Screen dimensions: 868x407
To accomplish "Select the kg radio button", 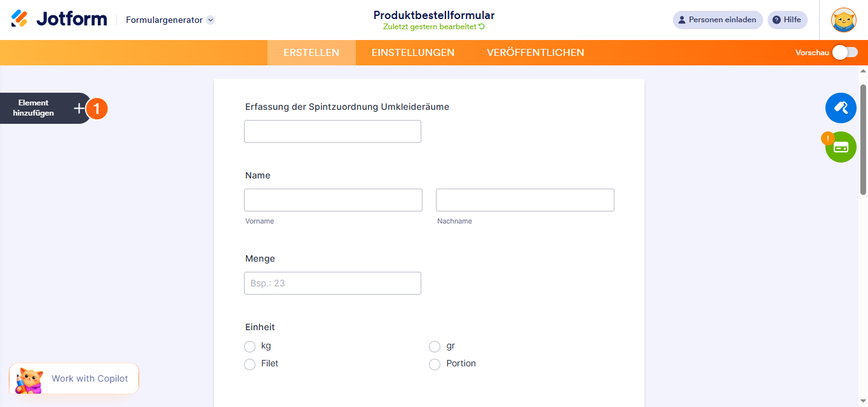I will click(250, 346).
